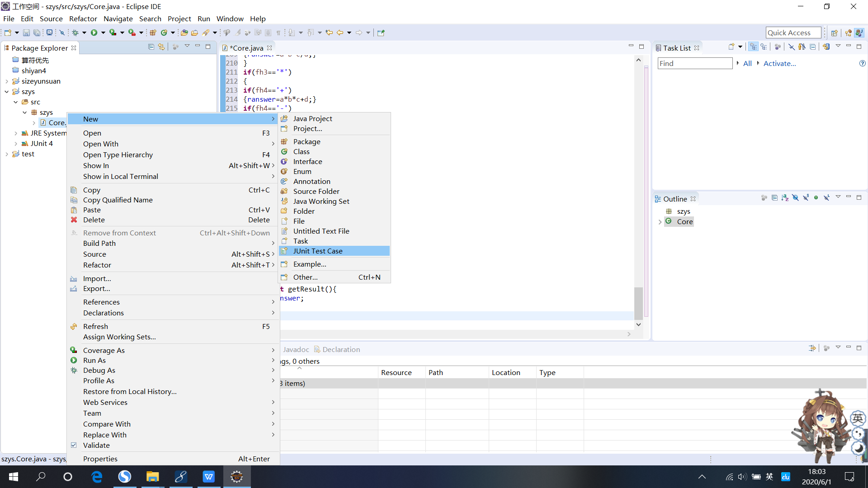Click the Find field in Task List
868x488 pixels.
pos(694,63)
